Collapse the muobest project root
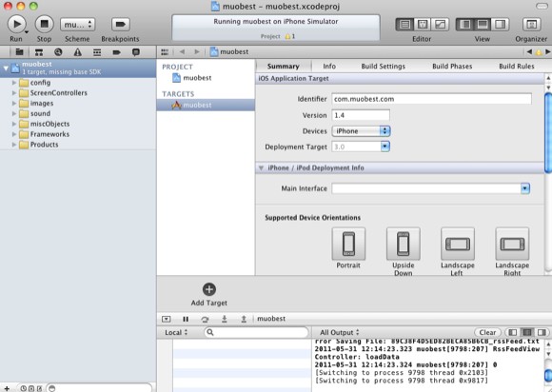Screen dimensions: 552x392 pyautogui.click(x=6, y=68)
